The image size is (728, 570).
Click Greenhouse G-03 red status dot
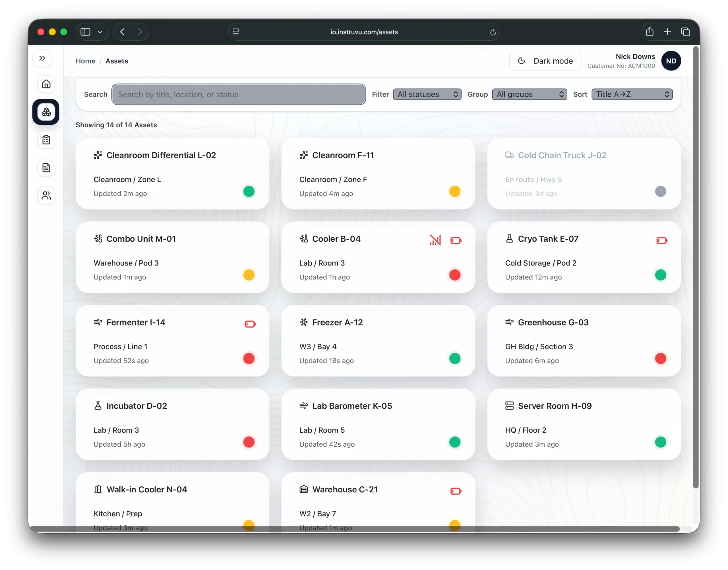(660, 359)
